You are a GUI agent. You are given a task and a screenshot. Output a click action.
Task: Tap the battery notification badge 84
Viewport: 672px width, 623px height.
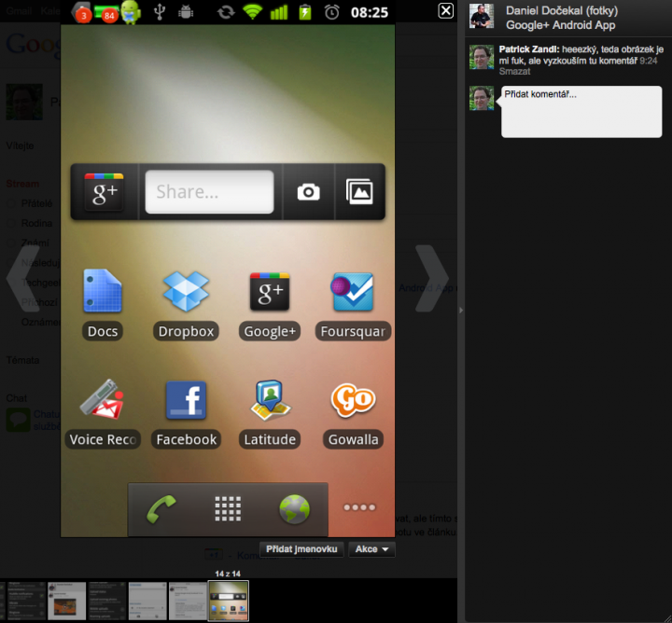click(106, 13)
